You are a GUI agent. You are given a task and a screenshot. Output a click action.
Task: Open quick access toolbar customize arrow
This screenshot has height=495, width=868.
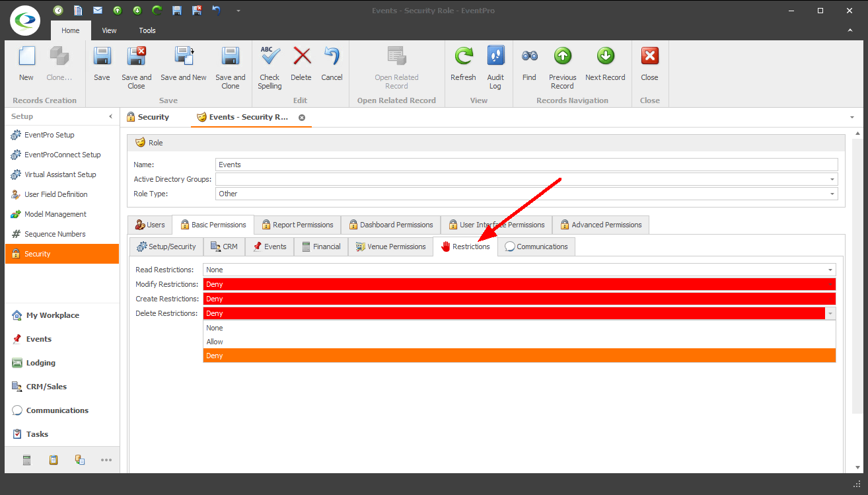coord(238,11)
